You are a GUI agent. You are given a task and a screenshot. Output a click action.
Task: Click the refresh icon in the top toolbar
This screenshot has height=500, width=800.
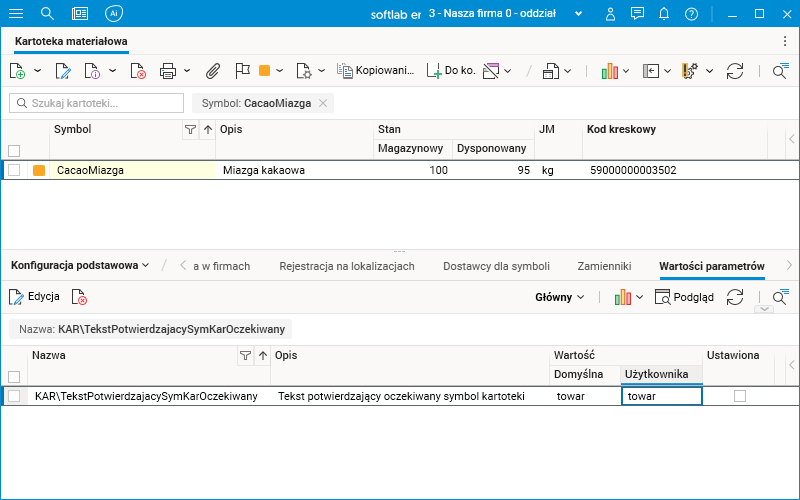tap(735, 71)
